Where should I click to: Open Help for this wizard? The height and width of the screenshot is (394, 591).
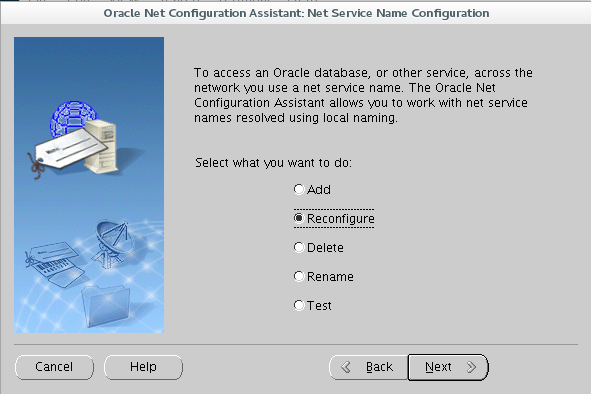click(143, 367)
